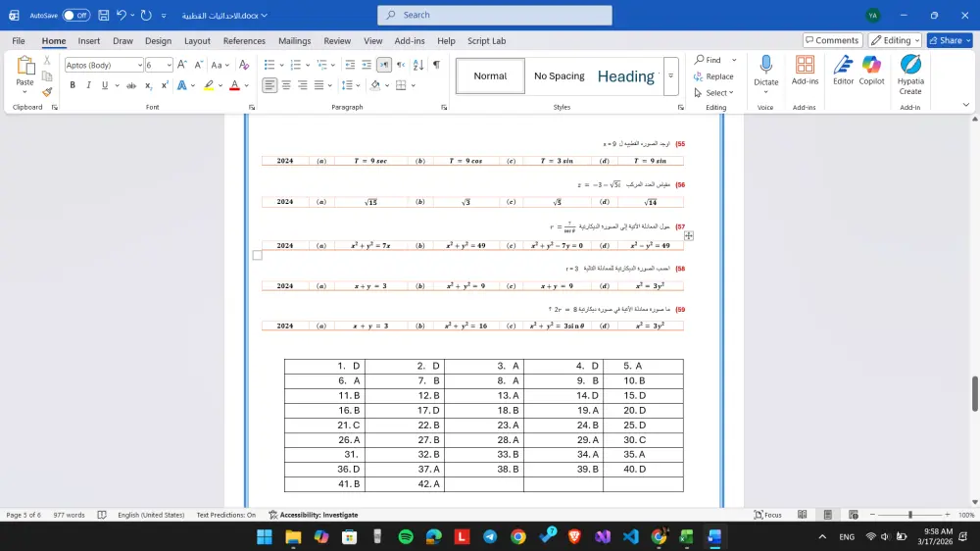Click the Cut scissors icon
This screenshot has width=980, height=551.
point(47,61)
